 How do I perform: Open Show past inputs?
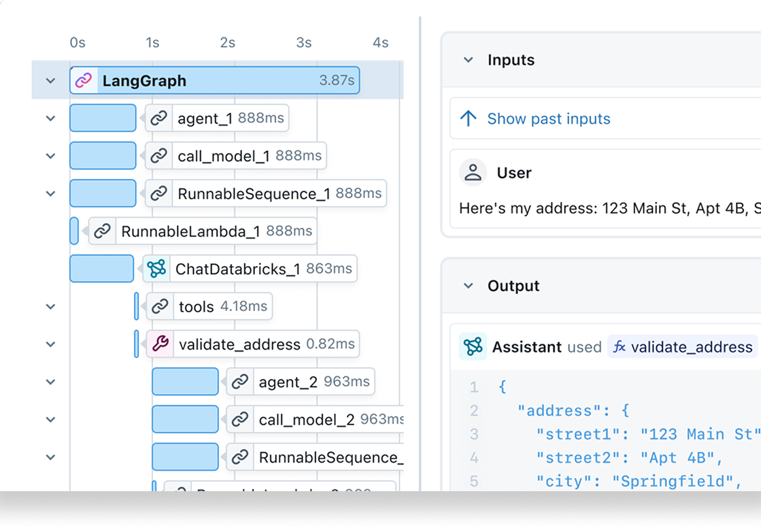pos(549,118)
